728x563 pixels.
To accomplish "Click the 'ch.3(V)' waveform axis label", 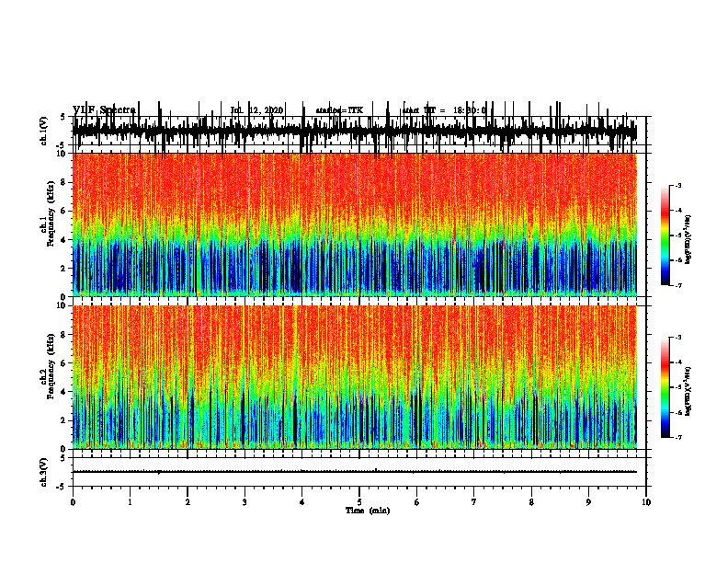I will [x=43, y=472].
